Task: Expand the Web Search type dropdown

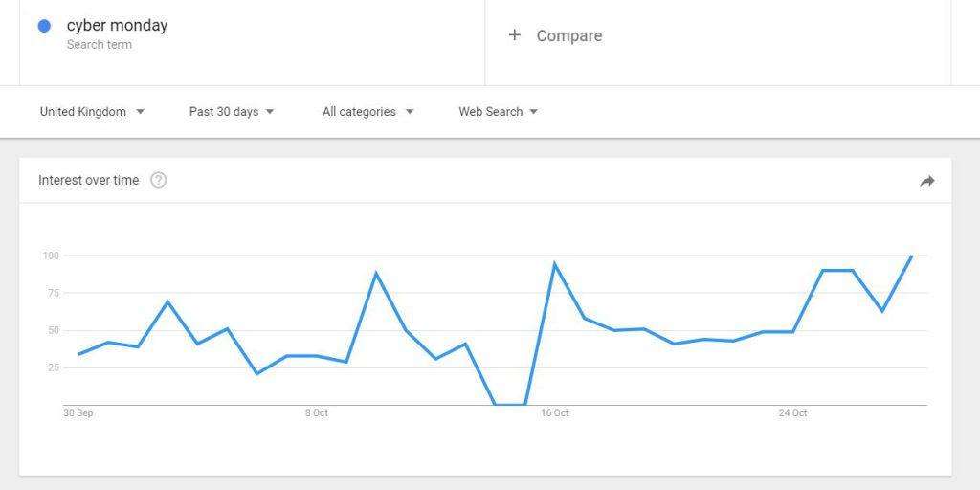Action: (x=498, y=112)
